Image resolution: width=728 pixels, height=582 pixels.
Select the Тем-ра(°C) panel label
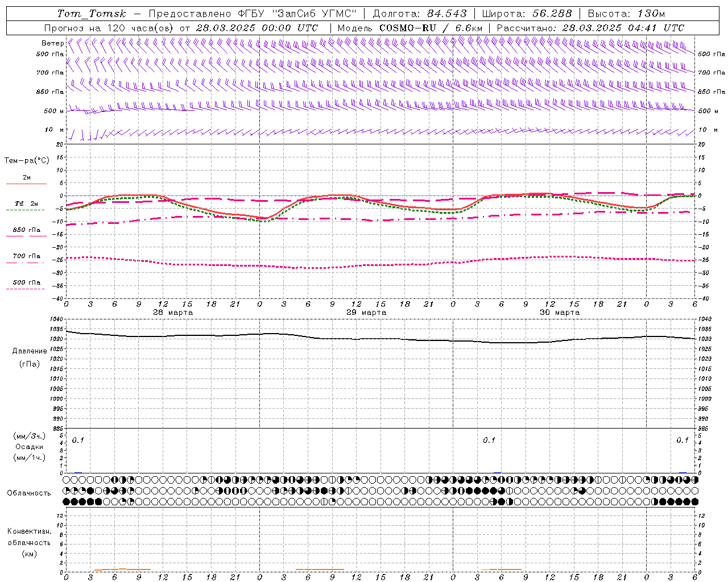coord(27,161)
